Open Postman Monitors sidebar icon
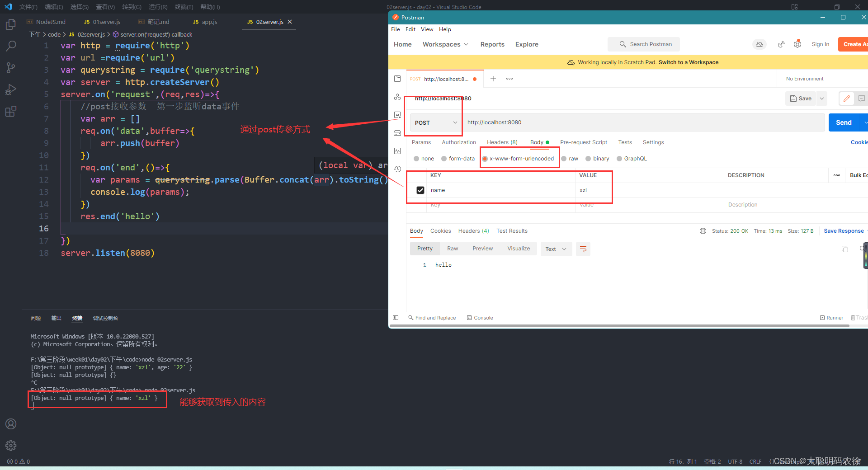Viewport: 868px width, 470px height. (x=397, y=151)
